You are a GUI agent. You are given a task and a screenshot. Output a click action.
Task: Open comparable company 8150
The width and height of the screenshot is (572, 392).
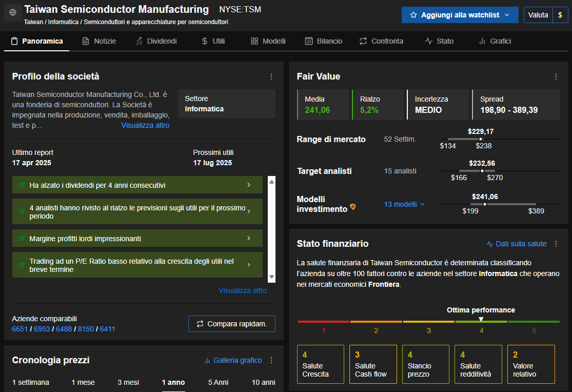[86, 329]
